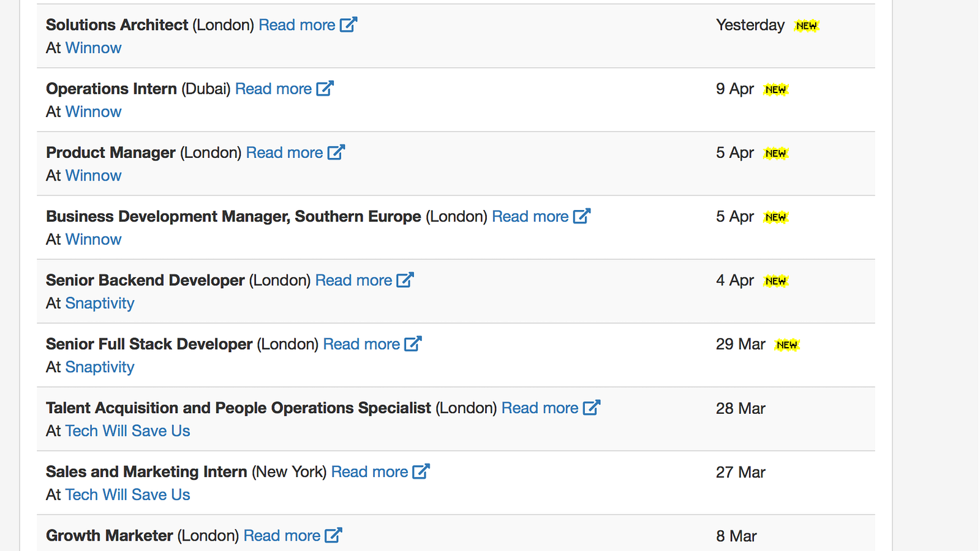This screenshot has width=980, height=551.
Task: Open external link icon beside Product Manager
Action: point(336,152)
